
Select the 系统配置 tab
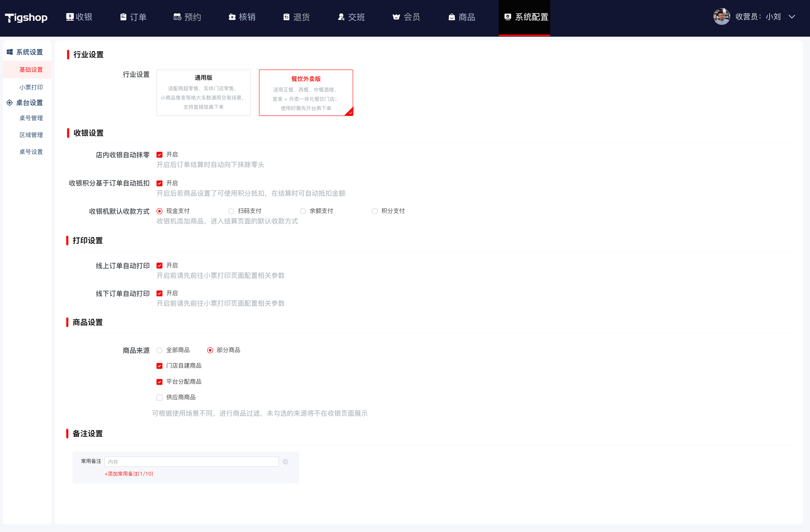pos(524,18)
